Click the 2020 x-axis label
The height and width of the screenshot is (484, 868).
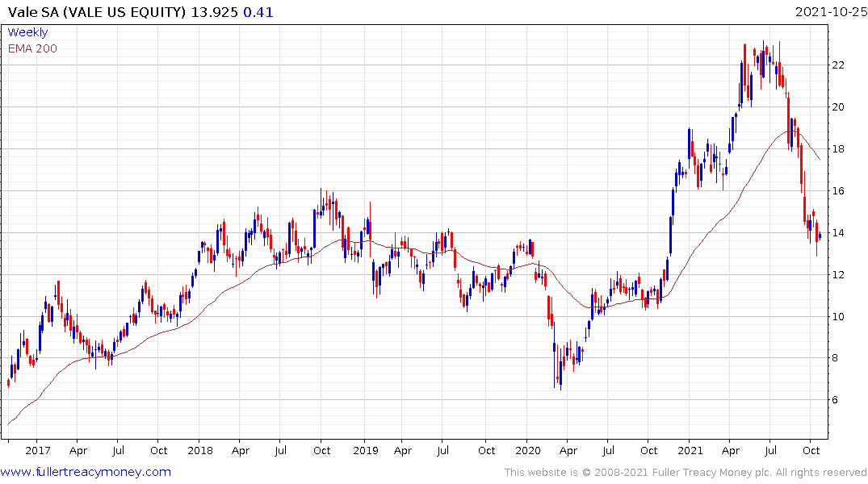coord(527,450)
